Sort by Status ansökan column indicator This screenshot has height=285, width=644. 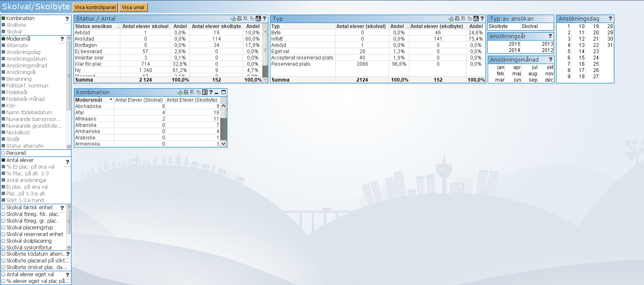point(117,26)
